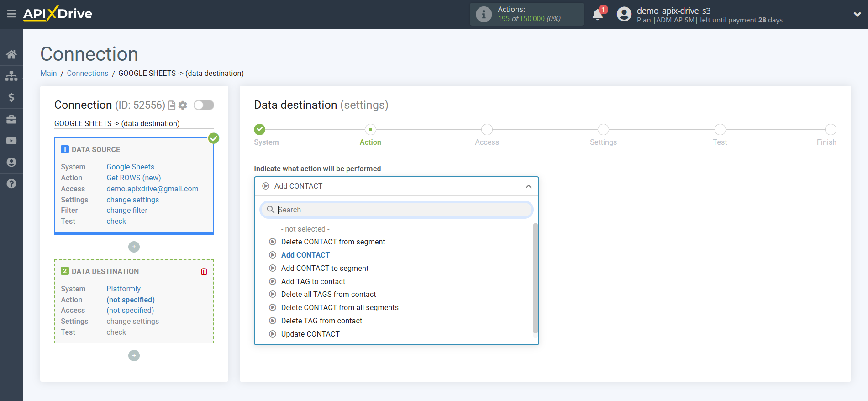Add a block after the data source

tap(134, 247)
